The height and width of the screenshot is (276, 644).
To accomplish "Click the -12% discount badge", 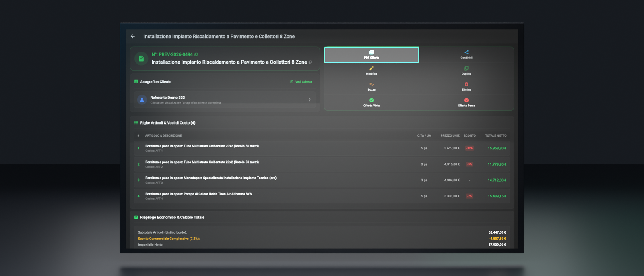I will point(470,148).
